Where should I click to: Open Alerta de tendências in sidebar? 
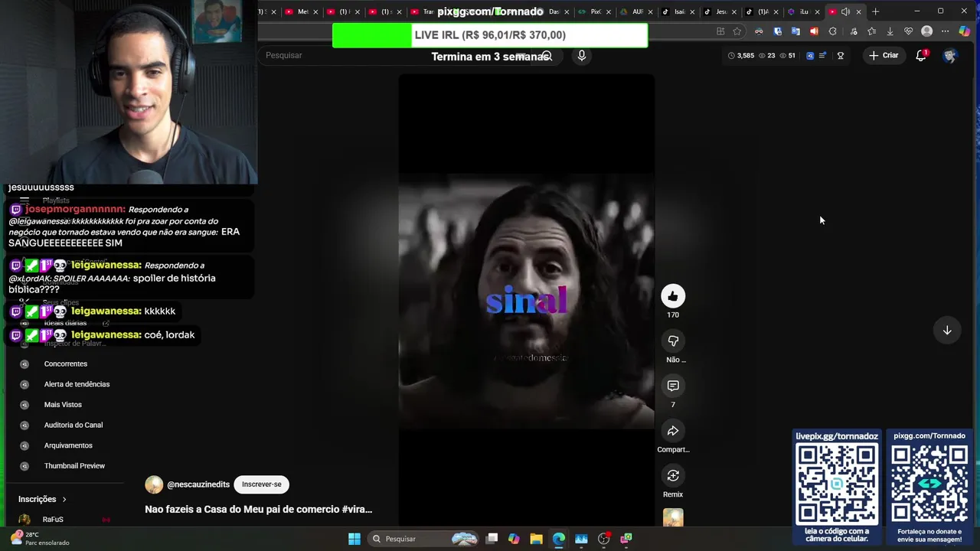pos(77,384)
